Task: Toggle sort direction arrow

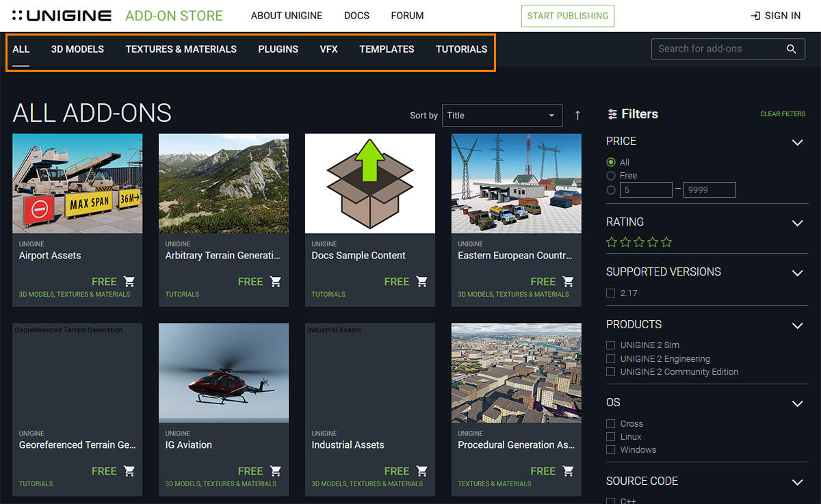Action: (577, 116)
